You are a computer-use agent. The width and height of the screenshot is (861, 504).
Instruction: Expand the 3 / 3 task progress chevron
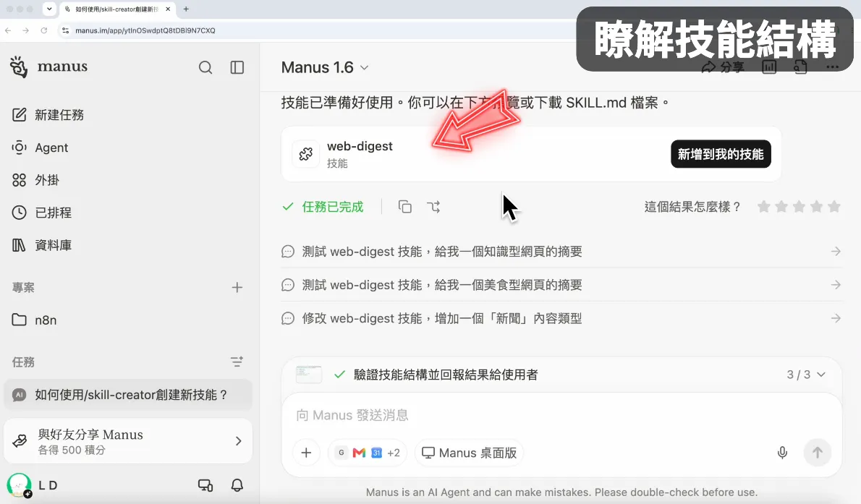[x=821, y=375]
